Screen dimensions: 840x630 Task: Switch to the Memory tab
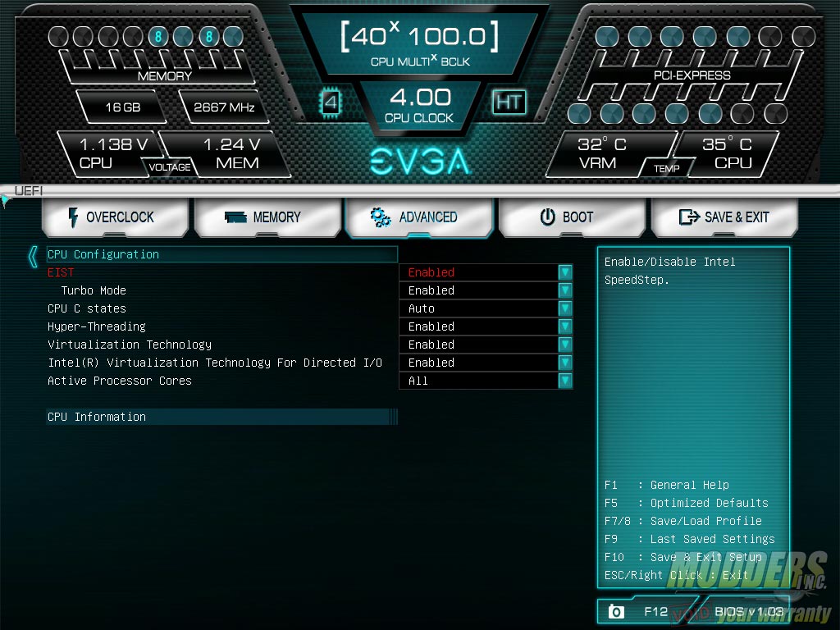pyautogui.click(x=268, y=217)
